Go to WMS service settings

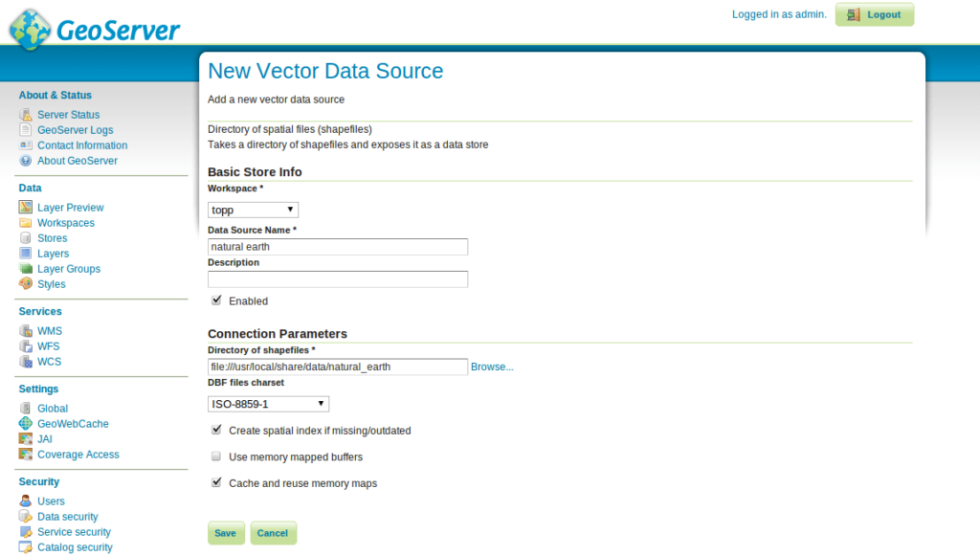coord(50,331)
